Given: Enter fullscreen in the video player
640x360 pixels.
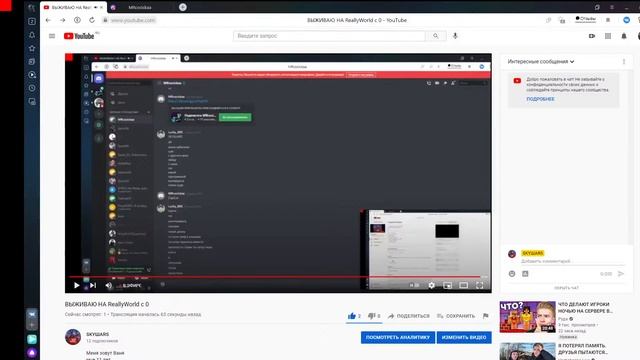Looking at the screenshot, I should tap(480, 285).
